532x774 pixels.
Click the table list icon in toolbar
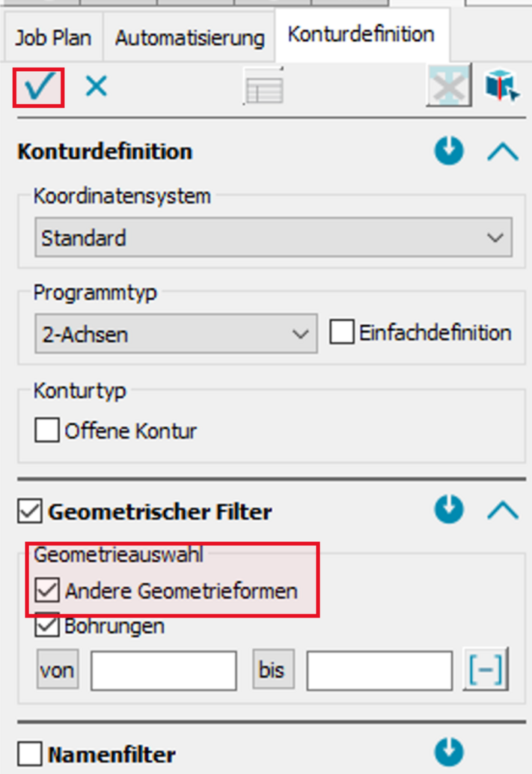point(264,88)
